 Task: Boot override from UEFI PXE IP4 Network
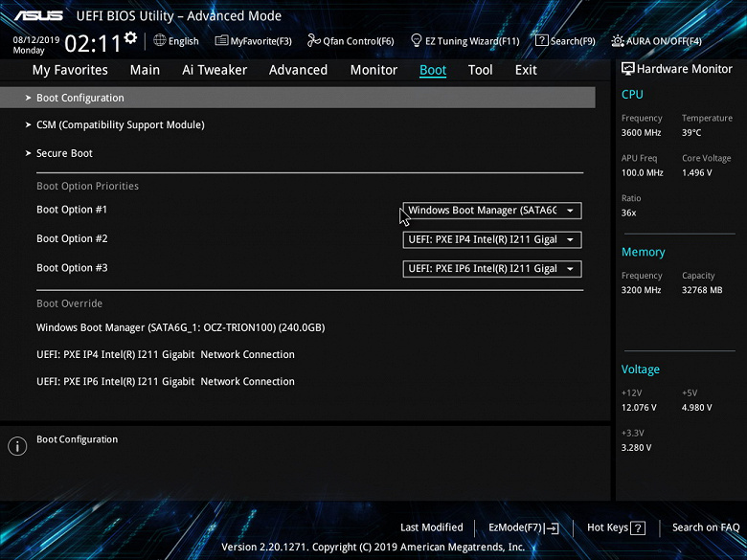pos(166,354)
